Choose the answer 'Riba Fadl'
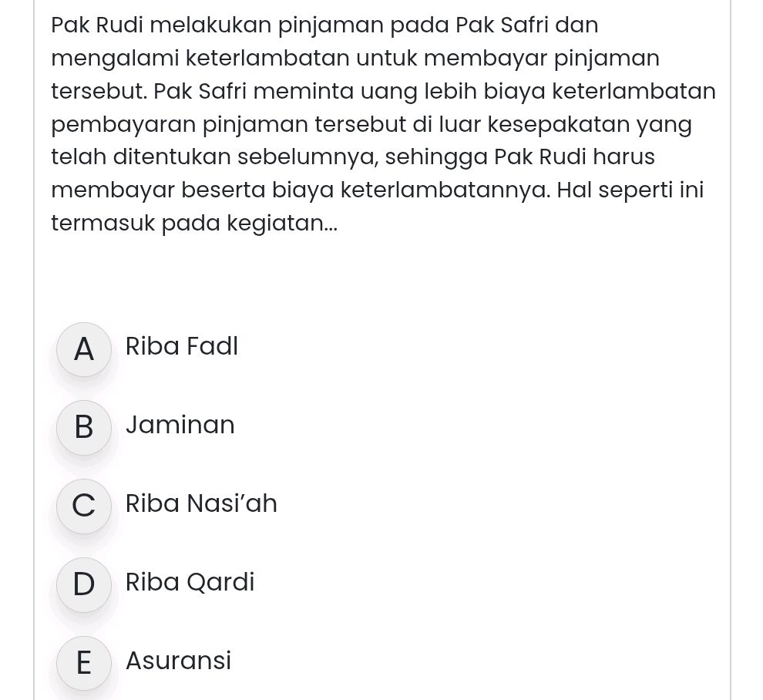The image size is (763, 700). pyautogui.click(x=182, y=347)
